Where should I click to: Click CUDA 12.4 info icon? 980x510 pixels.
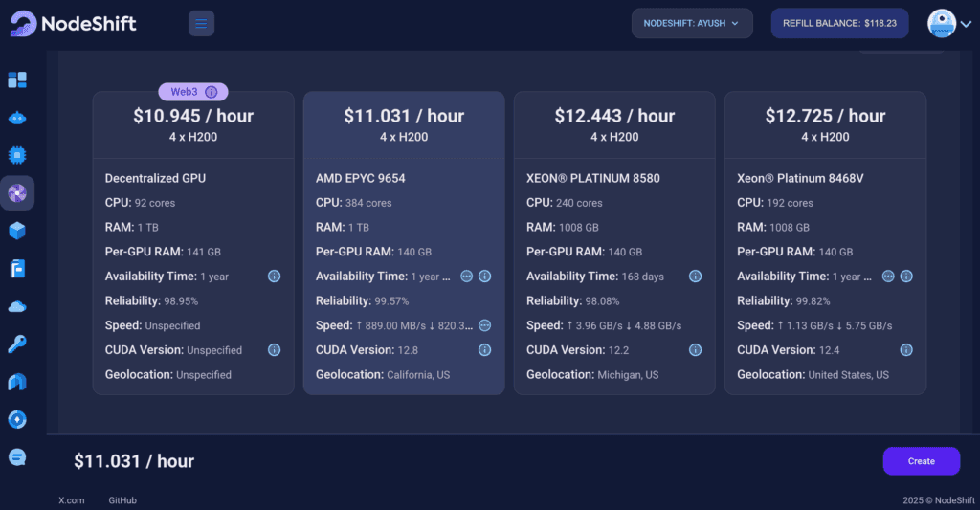pos(906,350)
